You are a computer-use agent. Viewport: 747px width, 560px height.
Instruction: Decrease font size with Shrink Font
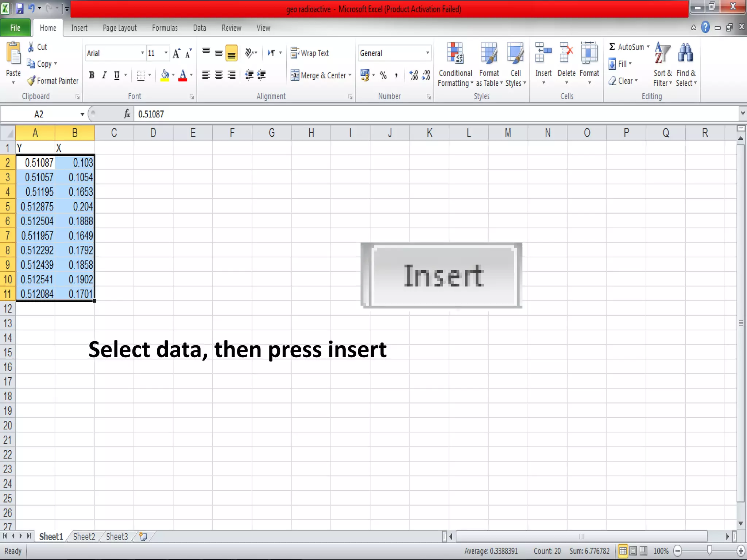[x=188, y=53]
